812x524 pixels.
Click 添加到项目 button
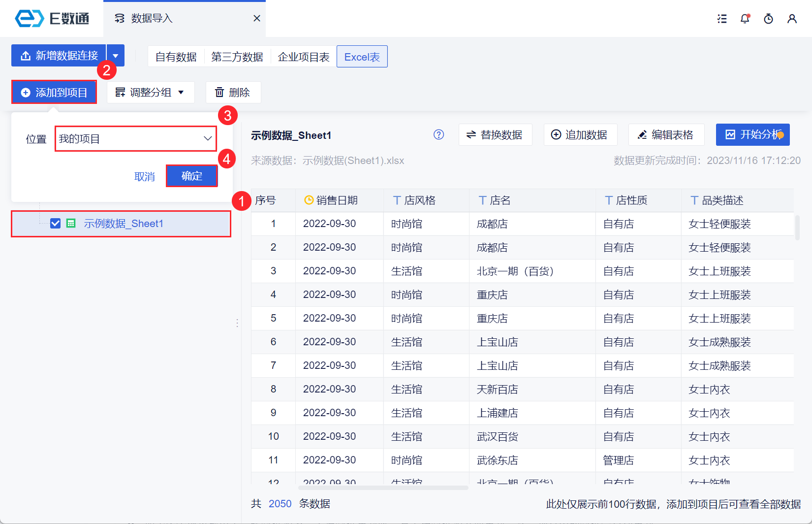[54, 92]
